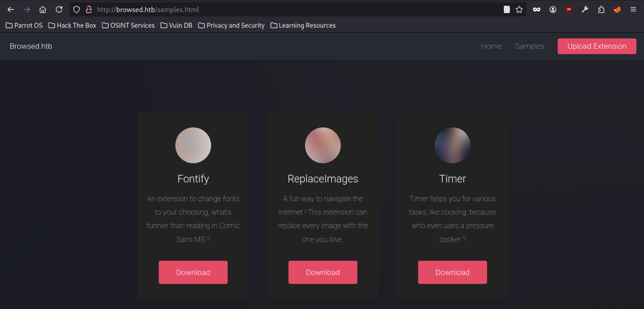Expand the Hack The Box bookmarks folder
Screen dimensions: 644x309
pyautogui.click(x=72, y=25)
